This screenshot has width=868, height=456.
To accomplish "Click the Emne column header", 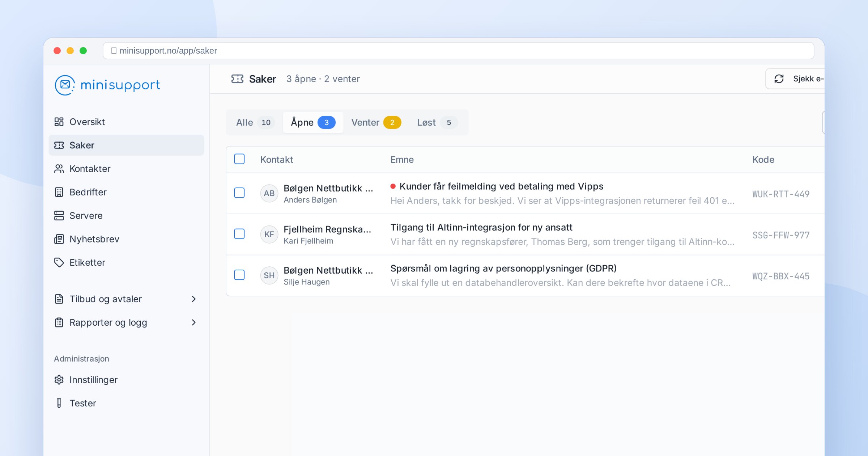I will (402, 160).
